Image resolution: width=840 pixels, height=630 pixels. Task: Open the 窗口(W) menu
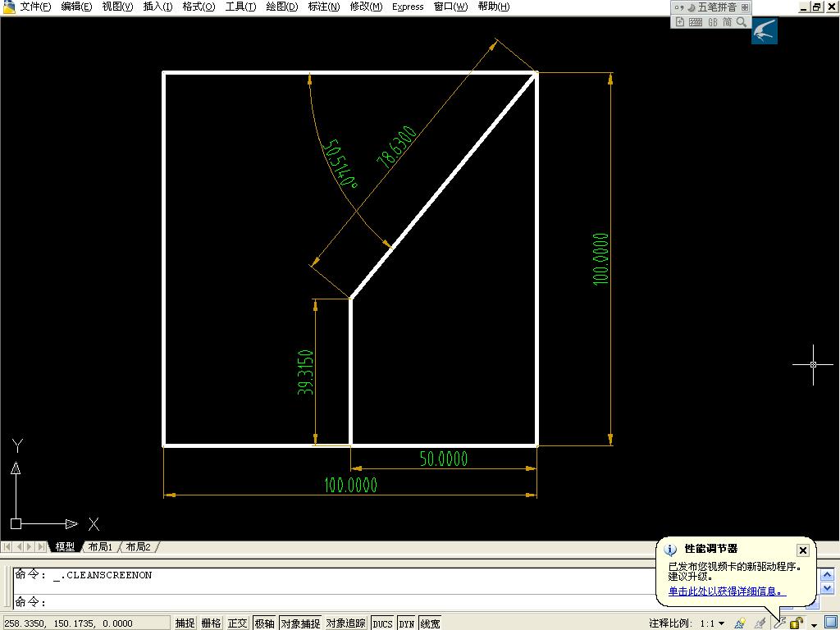pyautogui.click(x=450, y=7)
